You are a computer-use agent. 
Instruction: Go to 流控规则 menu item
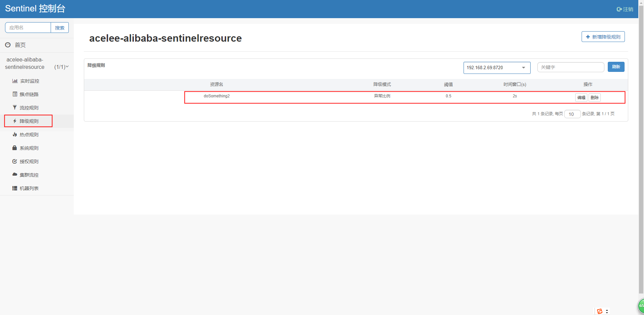tap(29, 108)
